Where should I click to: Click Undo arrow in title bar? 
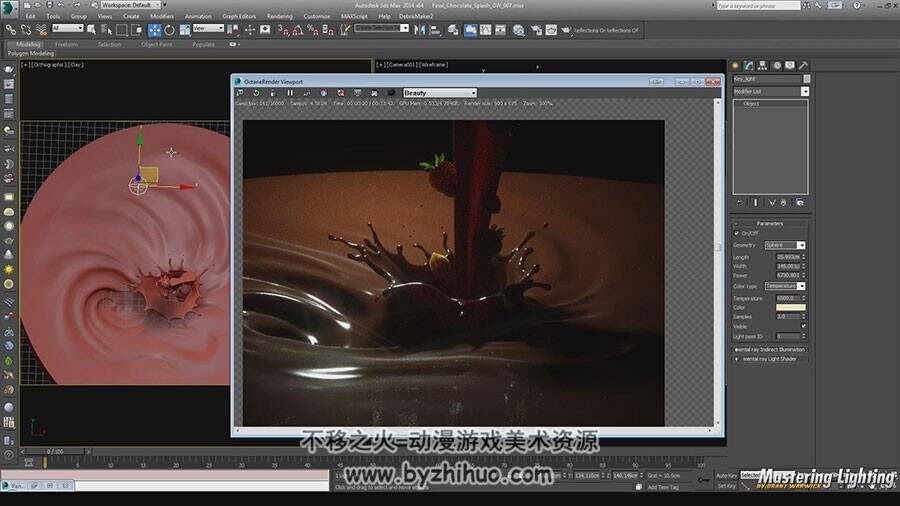[x=61, y=5]
